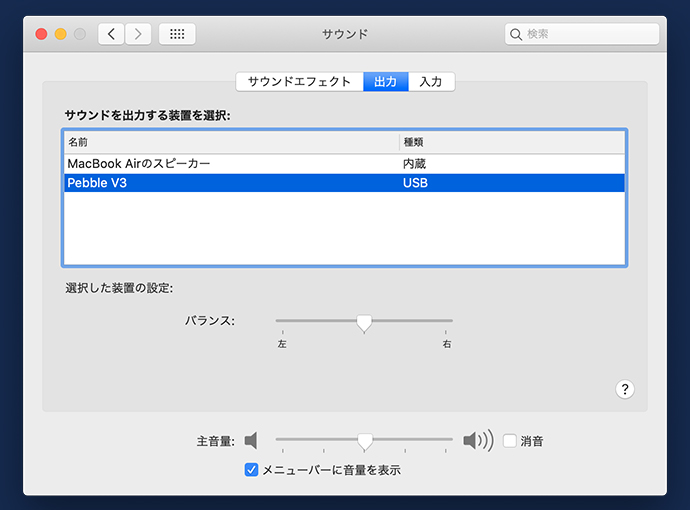
Task: Open the 入力 tab
Action: click(431, 82)
